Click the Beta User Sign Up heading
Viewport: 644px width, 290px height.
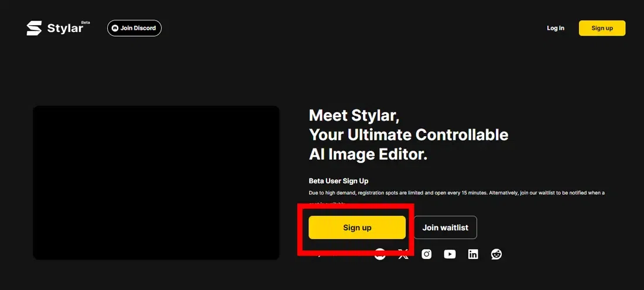click(338, 181)
